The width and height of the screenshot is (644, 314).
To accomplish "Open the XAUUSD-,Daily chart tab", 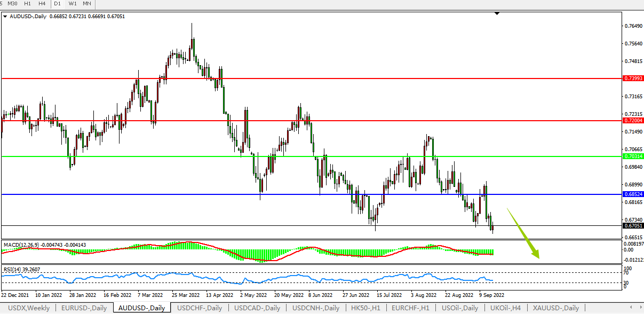I will pos(556,308).
